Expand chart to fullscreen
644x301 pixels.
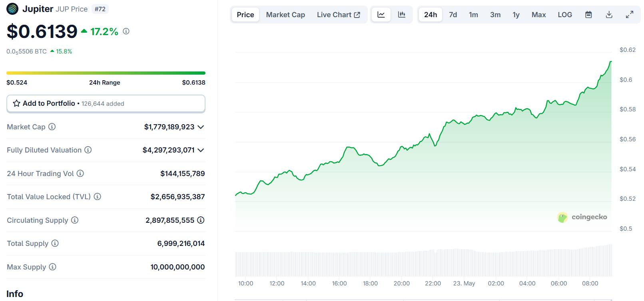pos(629,15)
